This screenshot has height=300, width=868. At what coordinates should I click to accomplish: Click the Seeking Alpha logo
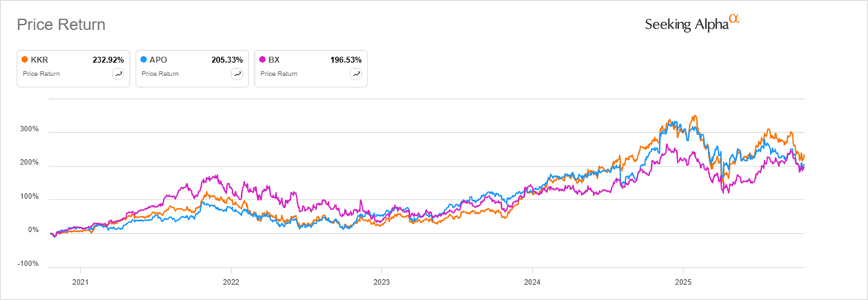(692, 24)
